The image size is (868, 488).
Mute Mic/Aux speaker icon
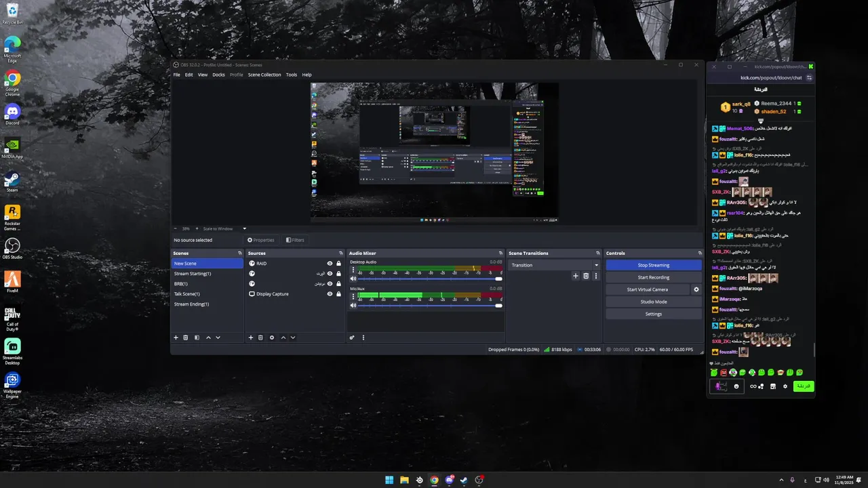[353, 306]
